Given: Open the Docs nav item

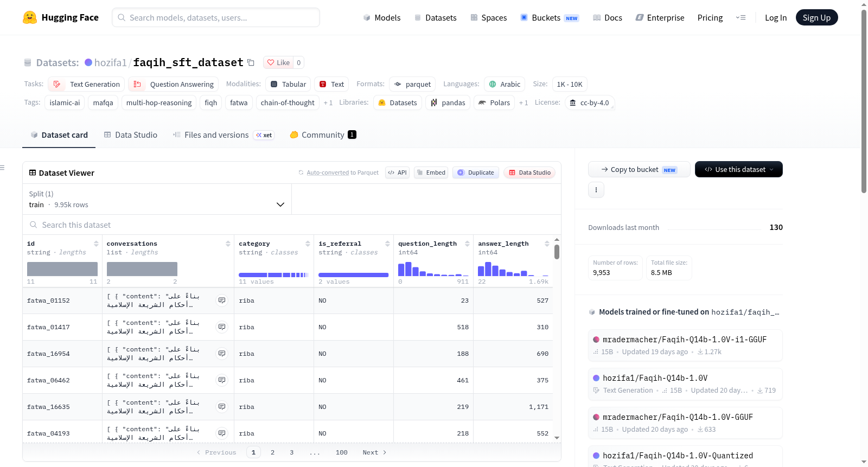Looking at the screenshot, I should tap(607, 17).
